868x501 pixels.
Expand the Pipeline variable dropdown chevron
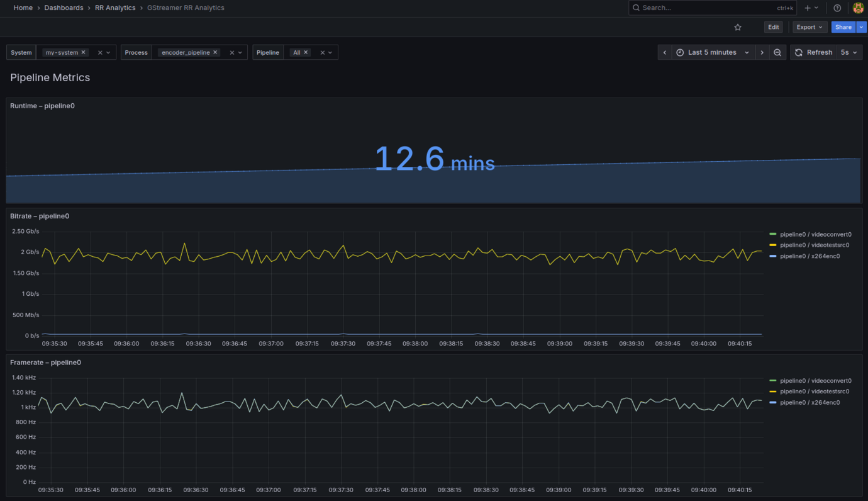(330, 53)
